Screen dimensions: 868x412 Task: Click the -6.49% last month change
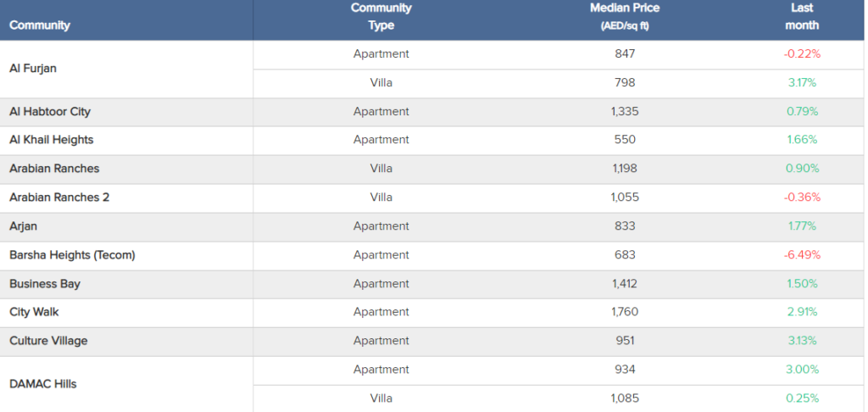click(802, 255)
